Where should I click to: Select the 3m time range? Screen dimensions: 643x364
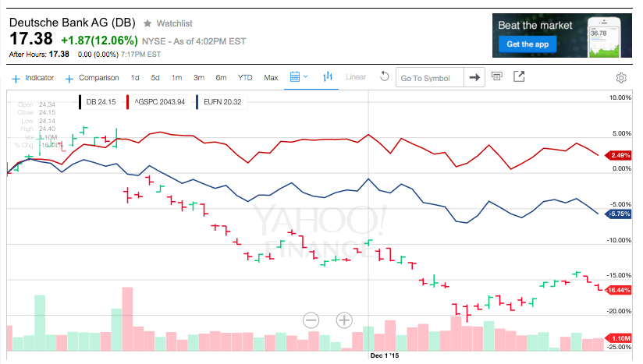tap(199, 78)
